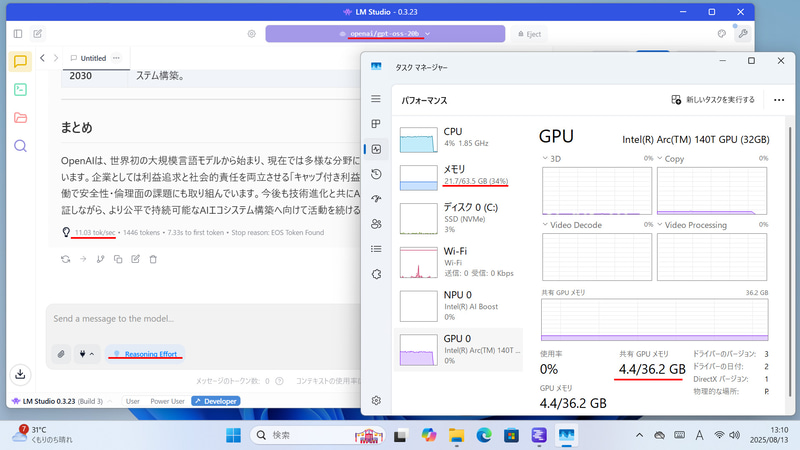
Task: Open the Developer terminal icon in LM Studio sidebar
Action: 20,90
